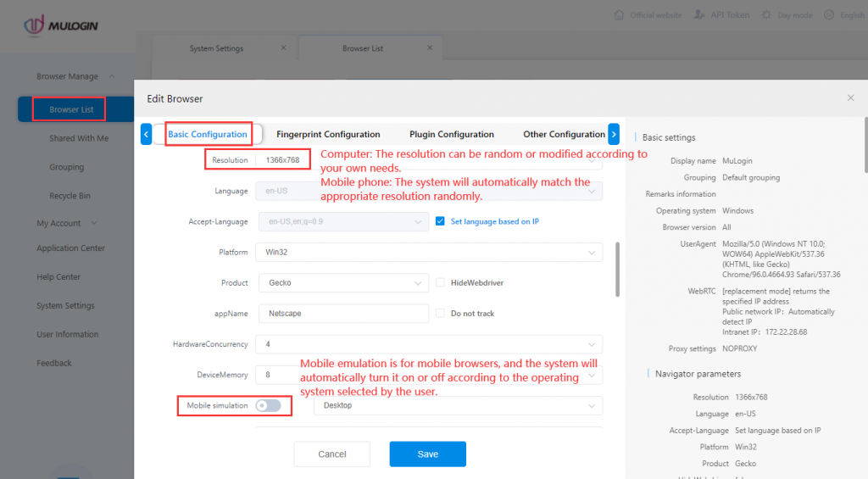Click the Display name MuLogin value
The height and width of the screenshot is (479, 868).
point(737,161)
